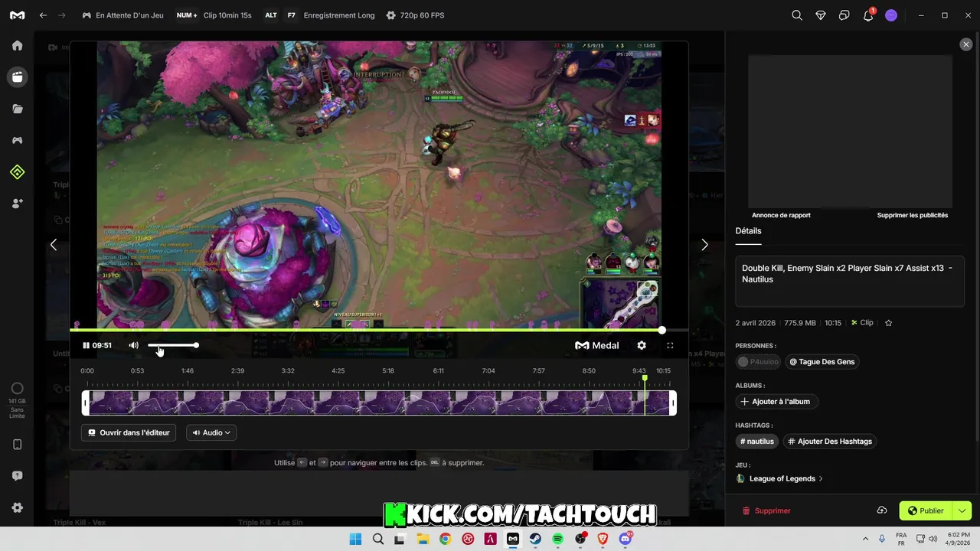
Task: Go back with the left arrow
Action: click(x=43, y=15)
